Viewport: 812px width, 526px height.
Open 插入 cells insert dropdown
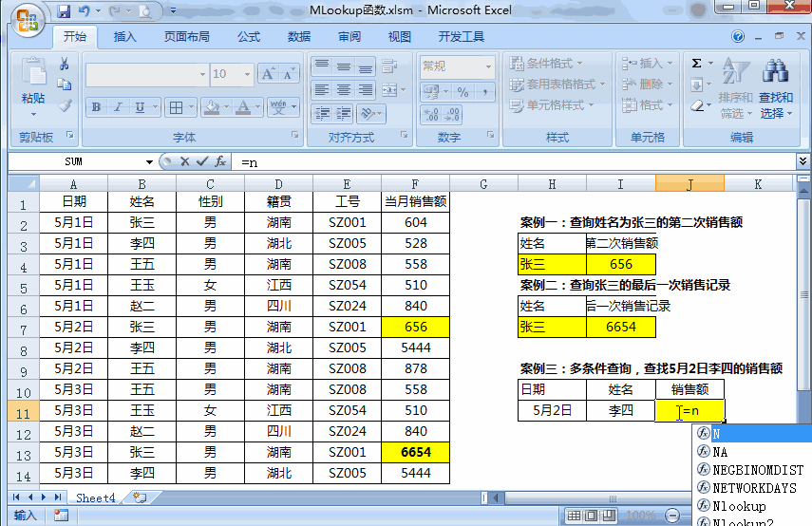[x=648, y=64]
